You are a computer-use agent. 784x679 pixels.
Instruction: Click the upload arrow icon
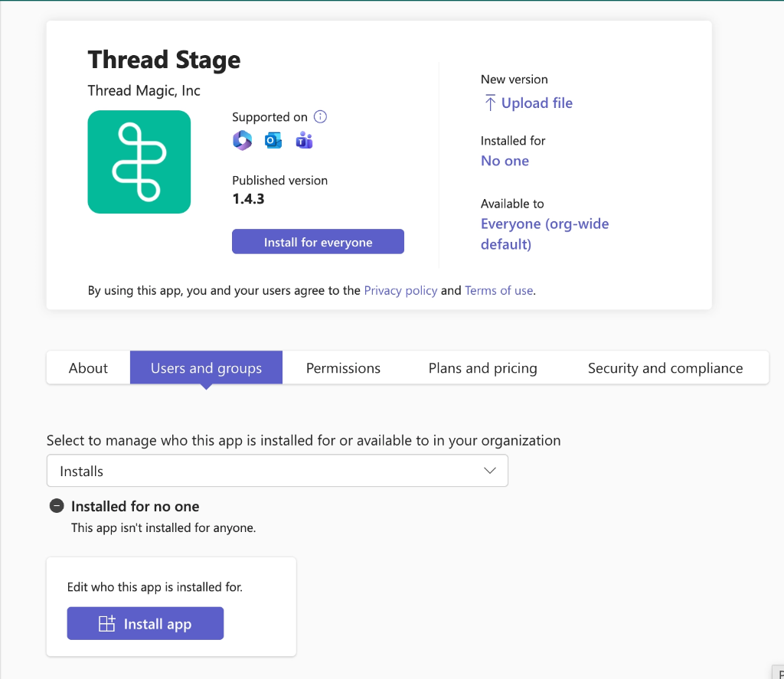(x=490, y=103)
